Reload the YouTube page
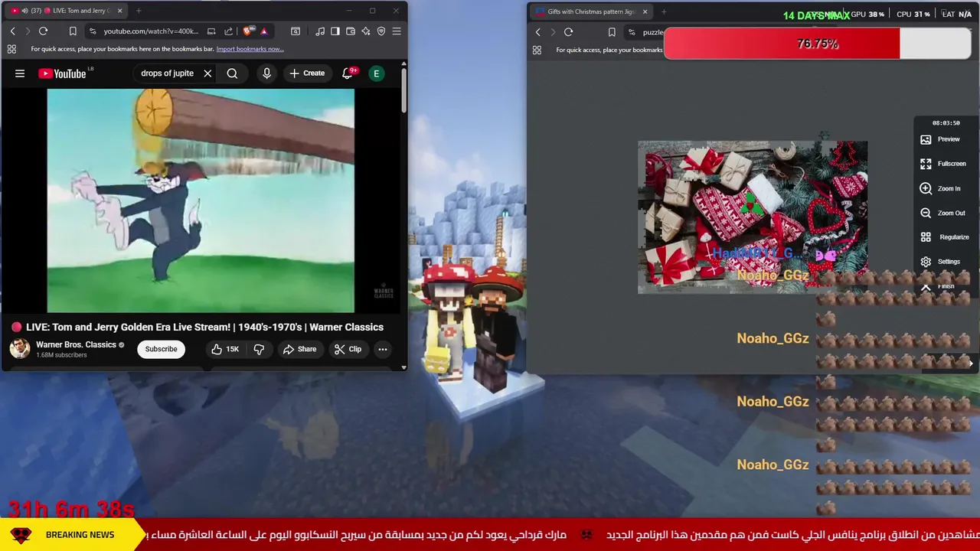The height and width of the screenshot is (551, 980). pos(44,31)
